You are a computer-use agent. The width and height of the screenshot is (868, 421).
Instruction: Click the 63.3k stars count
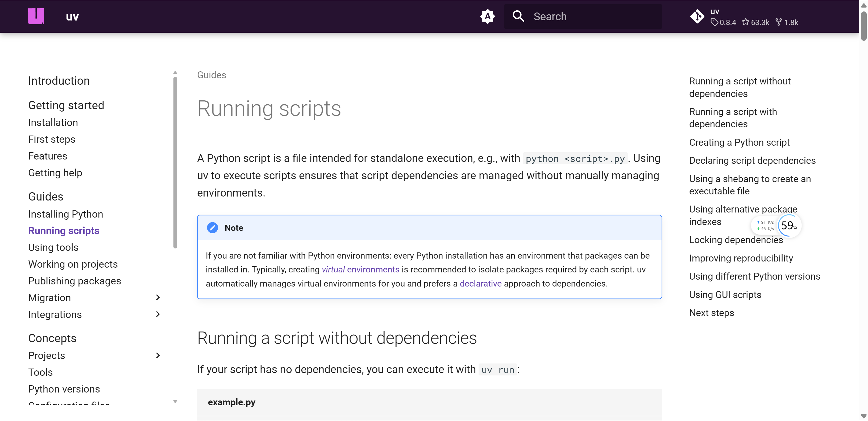coord(755,22)
